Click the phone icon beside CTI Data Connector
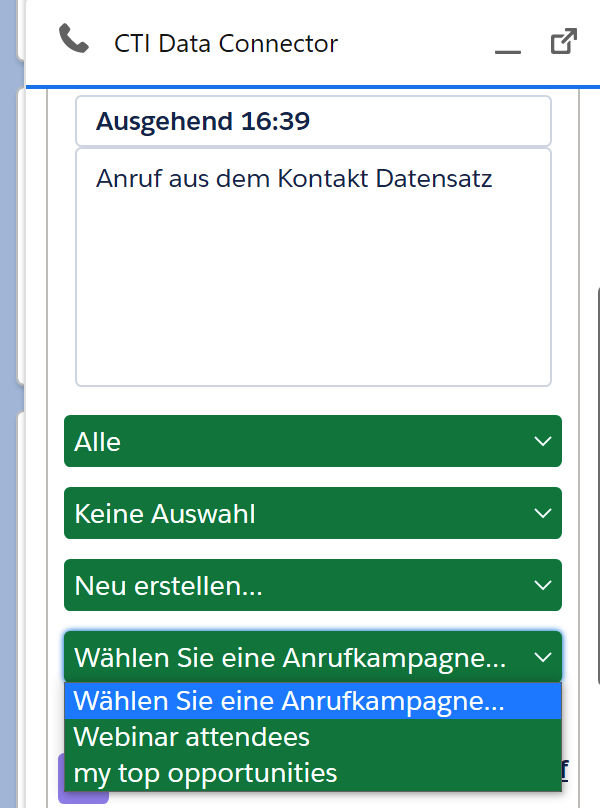This screenshot has height=808, width=600. (x=74, y=39)
